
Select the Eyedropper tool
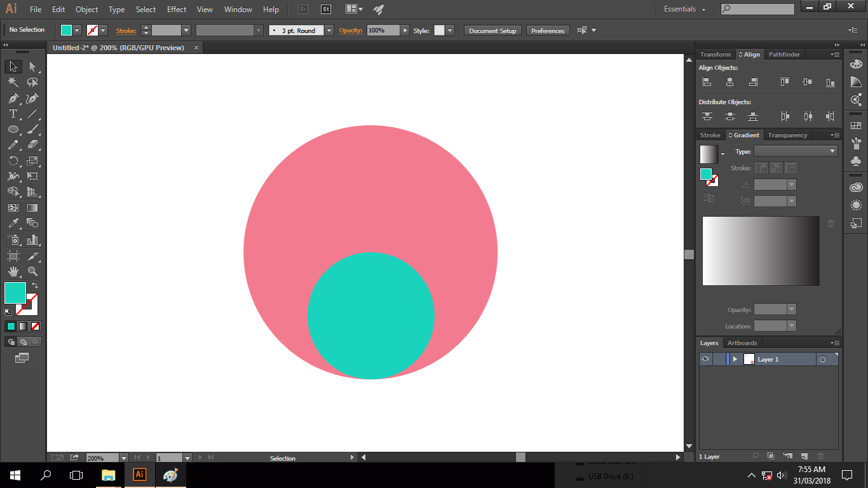tap(13, 223)
